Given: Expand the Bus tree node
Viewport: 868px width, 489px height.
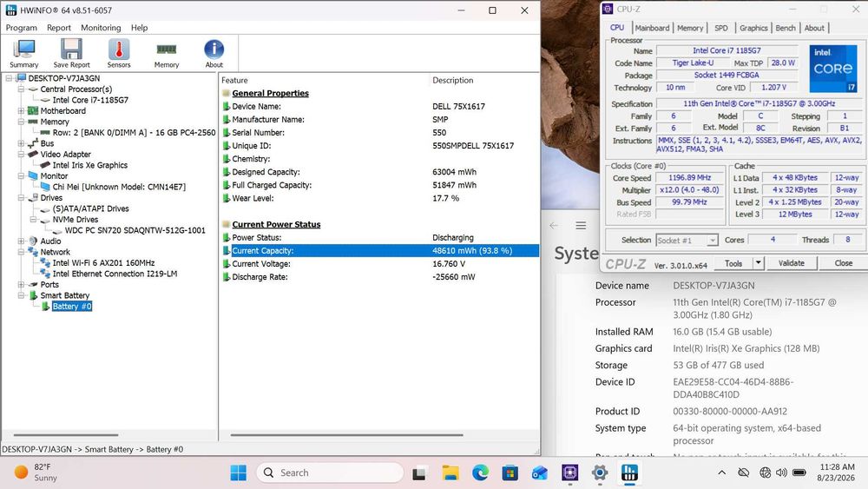Looking at the screenshot, I should point(21,143).
